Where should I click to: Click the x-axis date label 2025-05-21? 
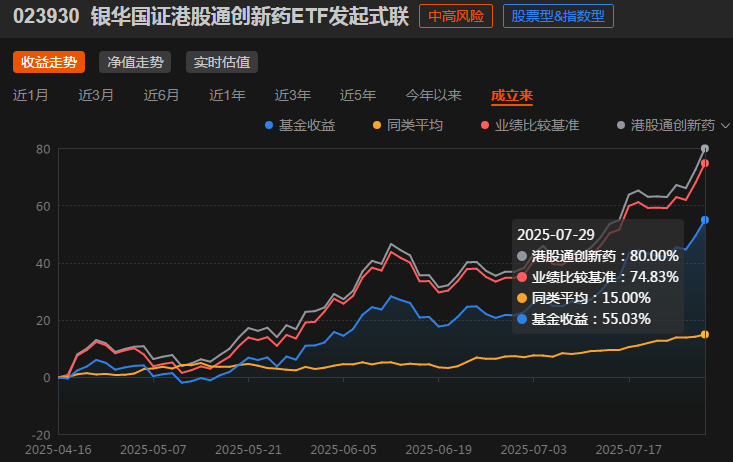point(248,450)
